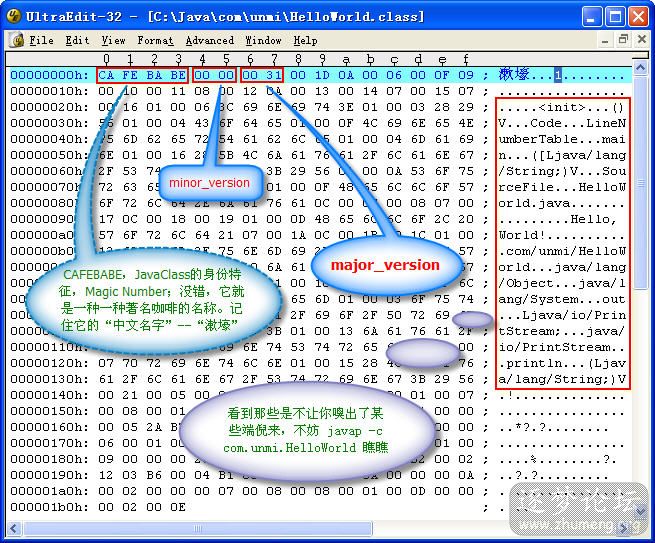Click the ASCII text '...Ljava/io/Prin'
This screenshot has height=543, width=655.
coord(562,315)
